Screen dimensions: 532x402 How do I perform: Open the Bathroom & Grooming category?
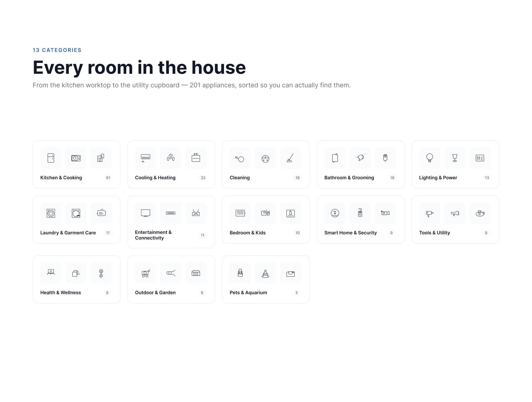[x=361, y=164]
